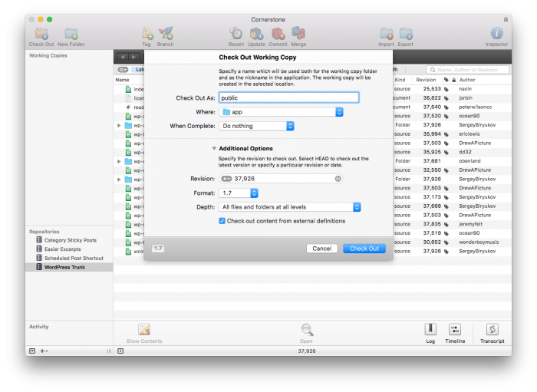Select the WordPress Trunk repository

[69, 267]
